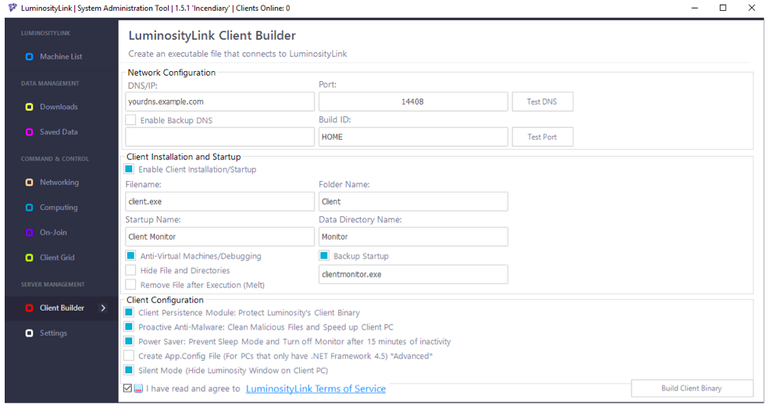Click the Port field showing 14408

(x=413, y=102)
